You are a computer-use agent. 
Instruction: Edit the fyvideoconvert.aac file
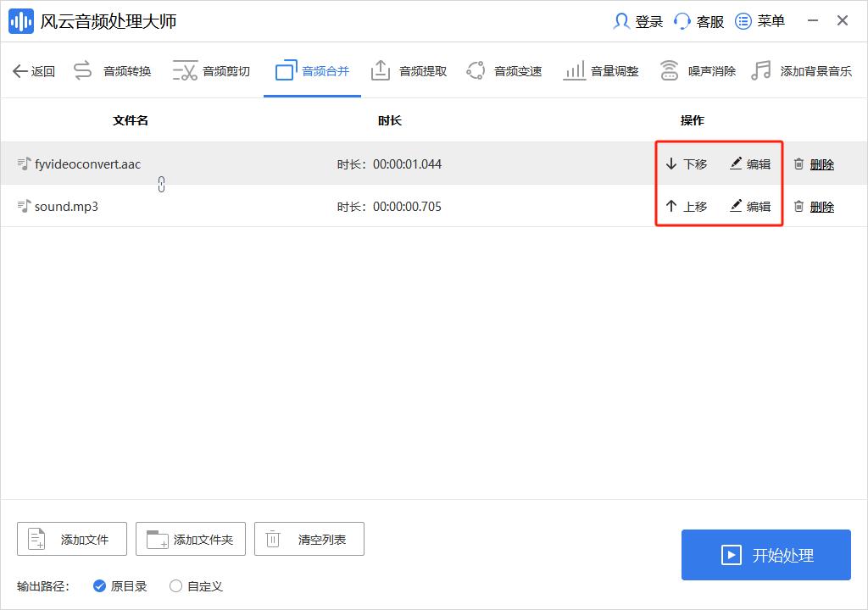pos(750,164)
